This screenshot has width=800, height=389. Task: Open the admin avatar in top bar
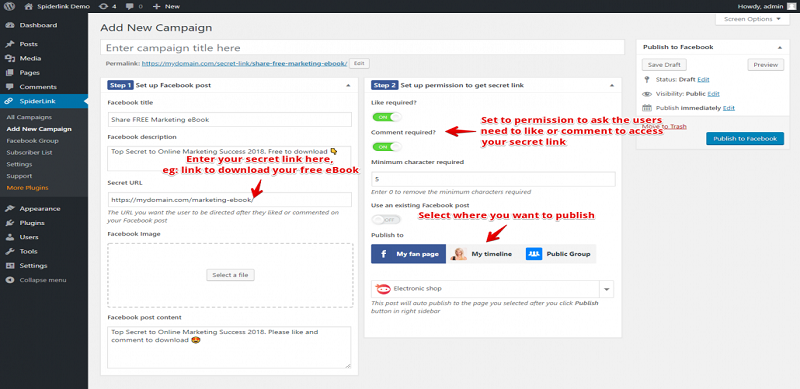[792, 6]
